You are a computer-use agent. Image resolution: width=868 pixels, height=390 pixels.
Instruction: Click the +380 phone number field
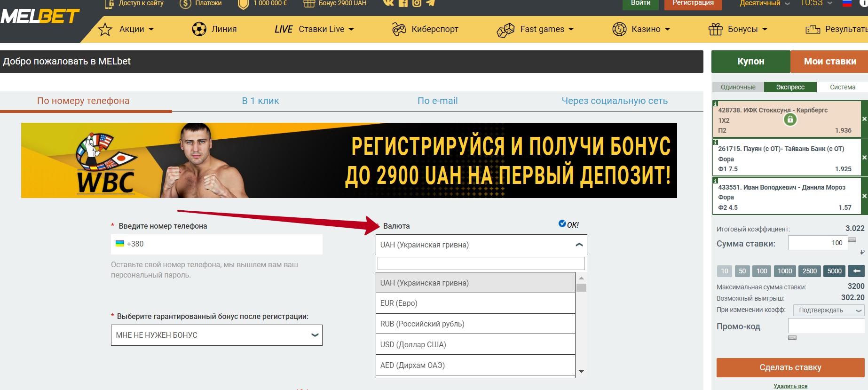tap(217, 244)
